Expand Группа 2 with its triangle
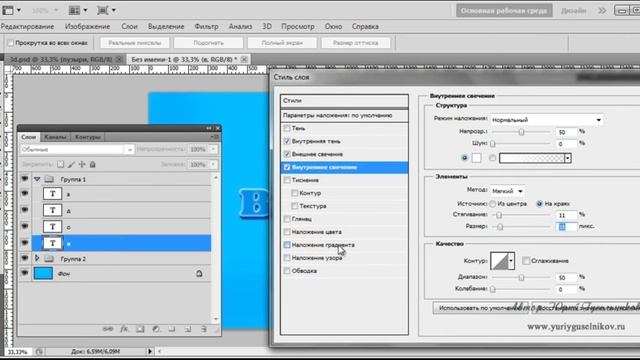The width and height of the screenshot is (640, 360). coord(37,258)
